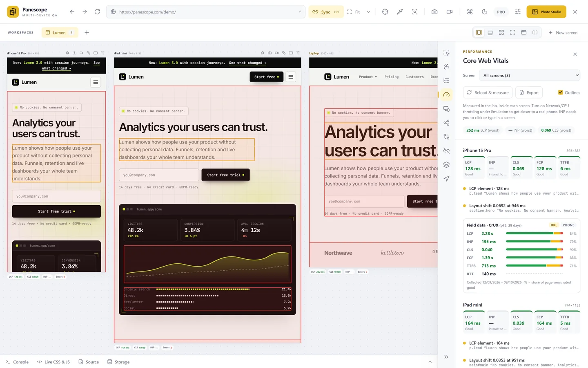
Task: Open hamburger menu in iPhone 15 Pro preview
Action: 96,82
